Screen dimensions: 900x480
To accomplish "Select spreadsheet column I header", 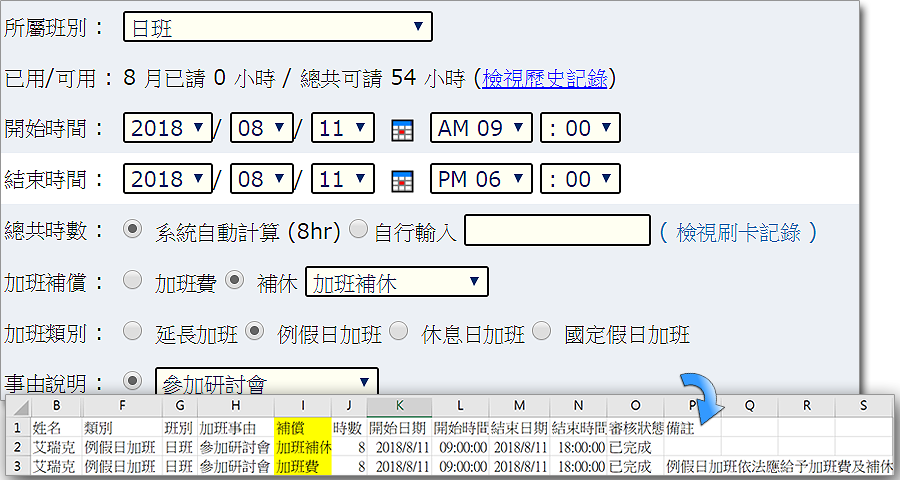I will (303, 406).
